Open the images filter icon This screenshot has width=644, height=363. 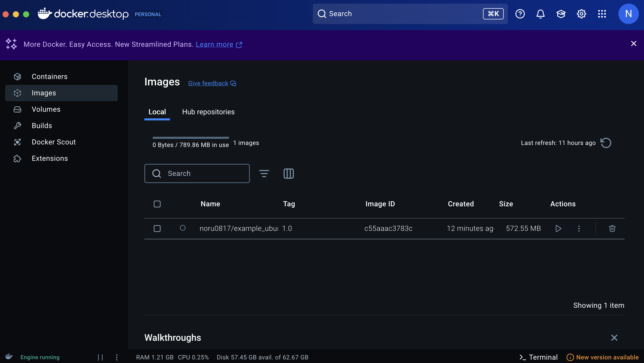264,174
